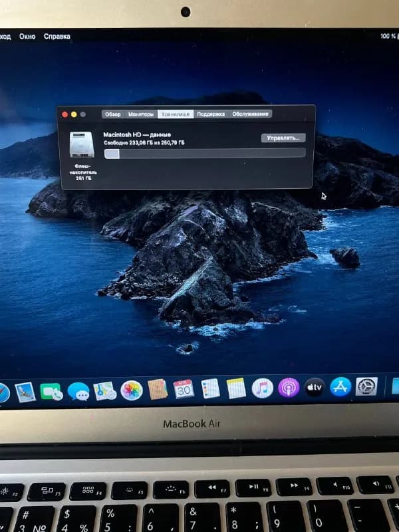
Task: Launch Maps from the Dock
Action: click(x=105, y=391)
